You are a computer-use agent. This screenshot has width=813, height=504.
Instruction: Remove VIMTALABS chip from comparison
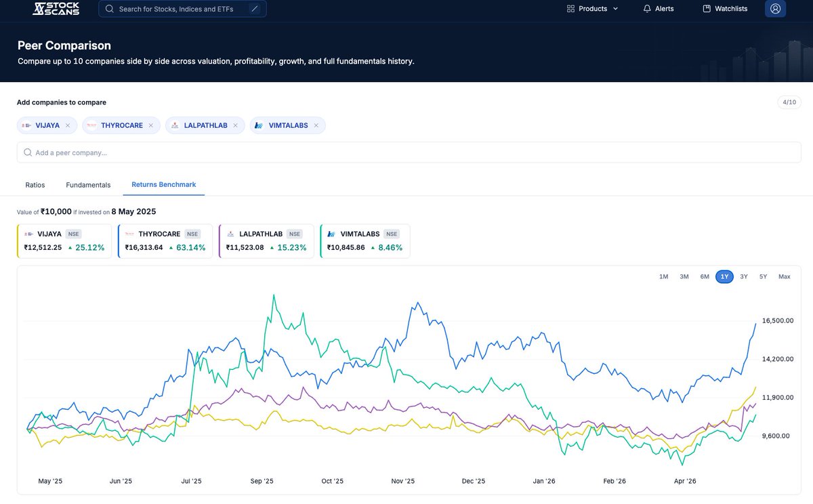point(316,125)
